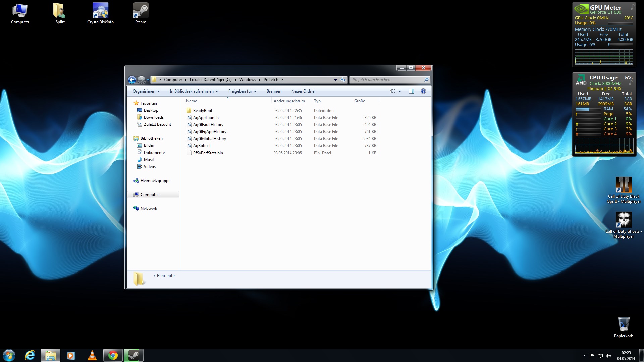This screenshot has width=644, height=362.
Task: Click the change view icon
Action: [392, 91]
